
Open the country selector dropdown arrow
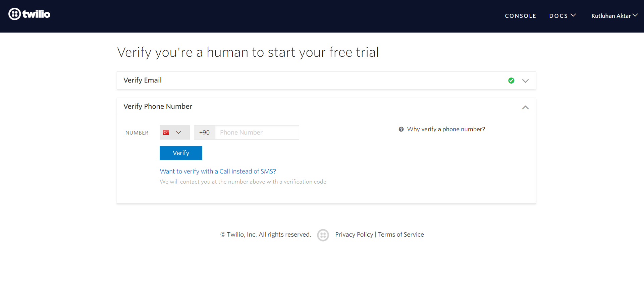178,133
